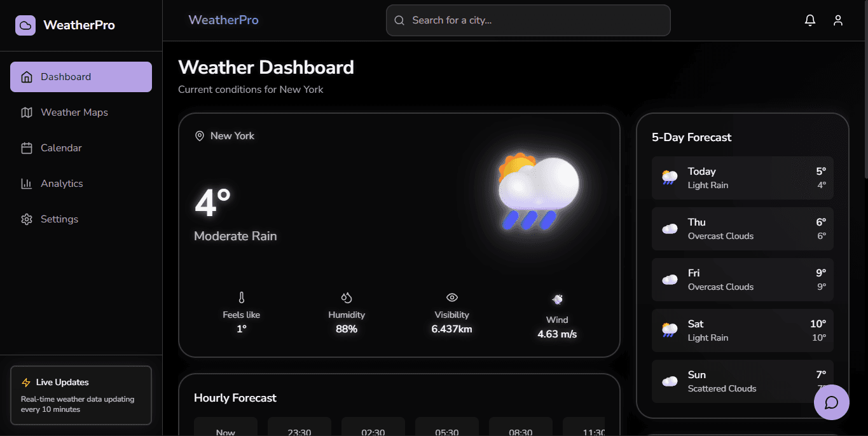
Task: Open Settings via the gear icon
Action: (26, 219)
